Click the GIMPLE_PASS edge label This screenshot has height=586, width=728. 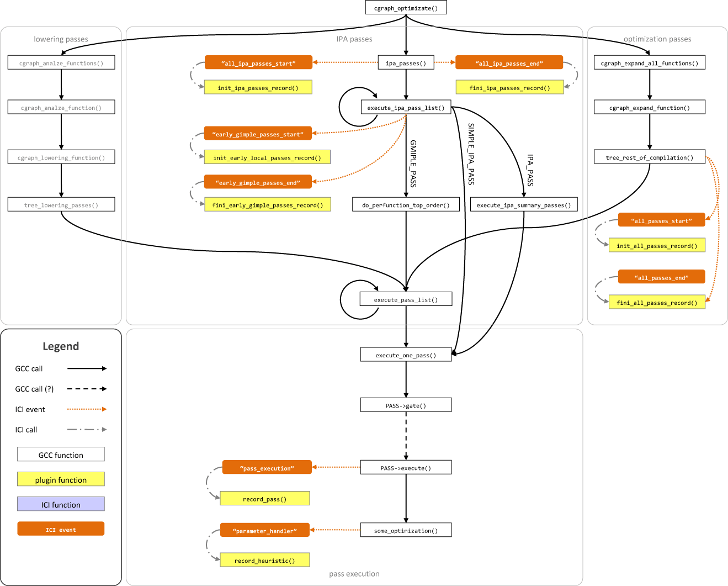point(413,163)
